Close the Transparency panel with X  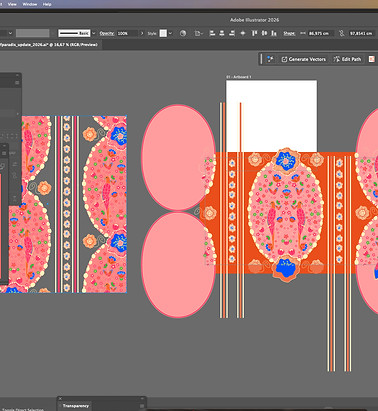click(60, 398)
